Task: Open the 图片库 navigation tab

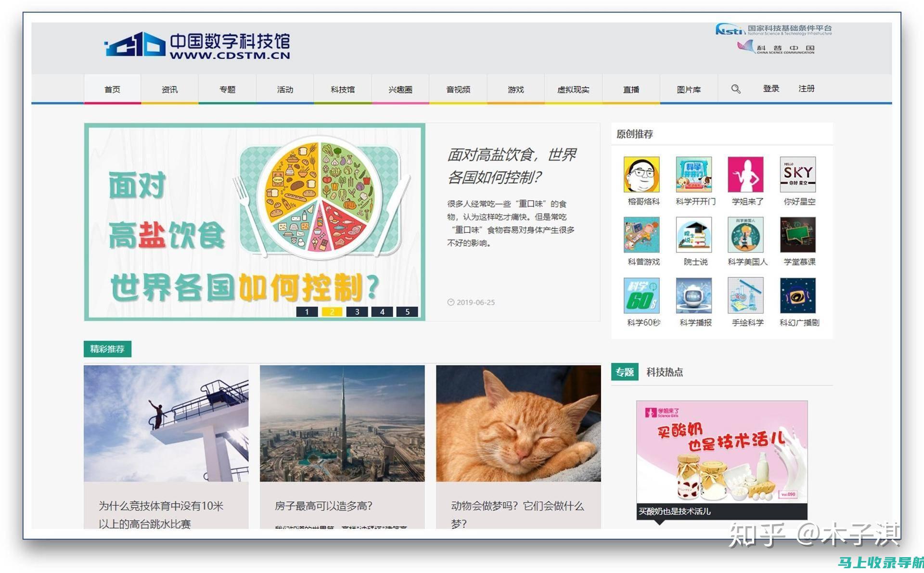Action: click(x=689, y=89)
